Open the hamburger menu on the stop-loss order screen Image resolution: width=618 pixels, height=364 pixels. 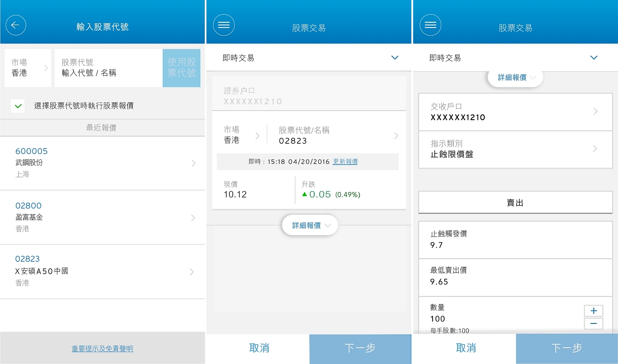click(x=430, y=25)
